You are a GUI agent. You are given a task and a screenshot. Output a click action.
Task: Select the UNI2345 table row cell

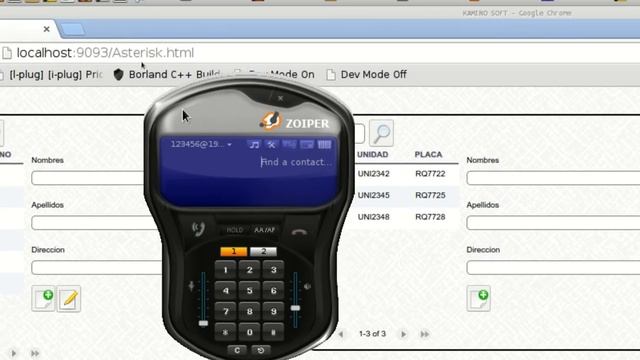(x=373, y=196)
